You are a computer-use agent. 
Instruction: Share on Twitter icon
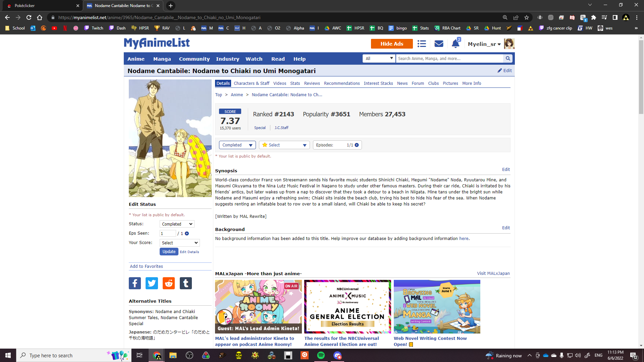(152, 283)
